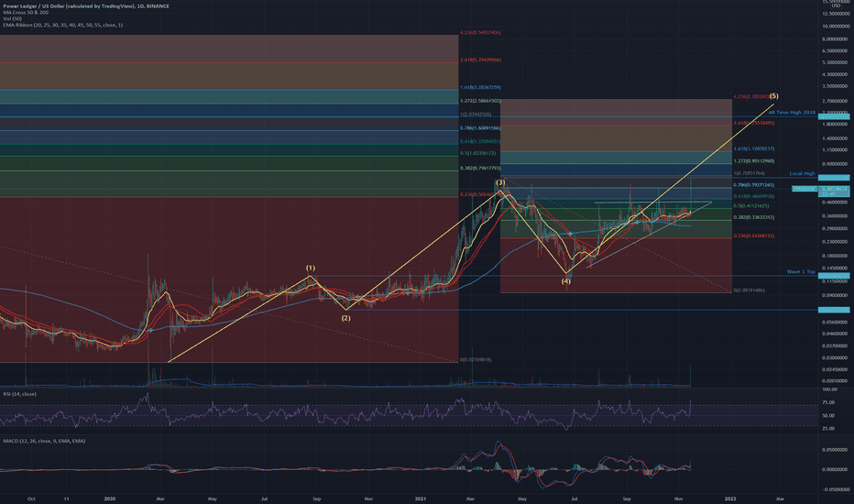854x504 pixels.
Task: Click the 0(0.02769818) Fibonacci base label
Action: click(476, 359)
